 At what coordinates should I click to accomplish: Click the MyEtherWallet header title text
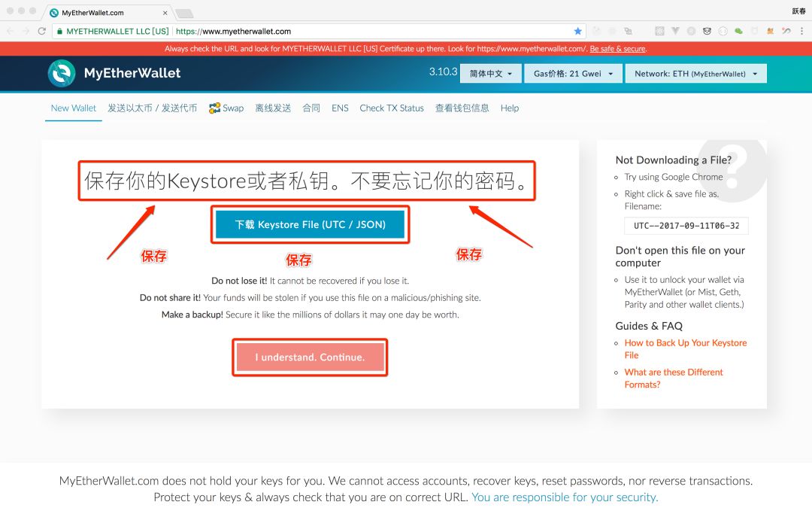click(132, 73)
